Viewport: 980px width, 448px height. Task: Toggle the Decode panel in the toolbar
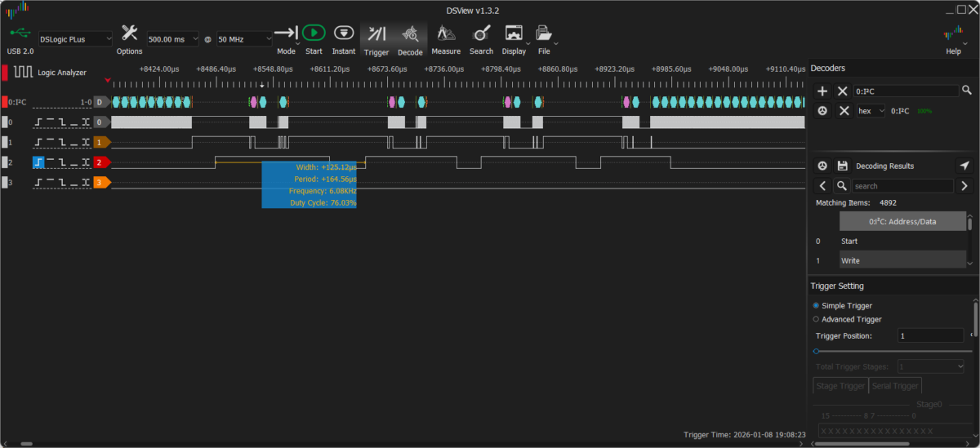(x=410, y=33)
